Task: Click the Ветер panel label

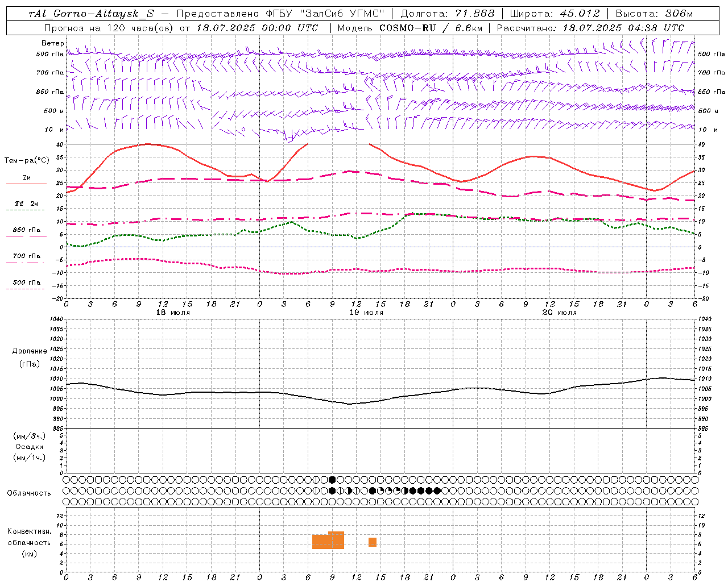Action: (53, 43)
